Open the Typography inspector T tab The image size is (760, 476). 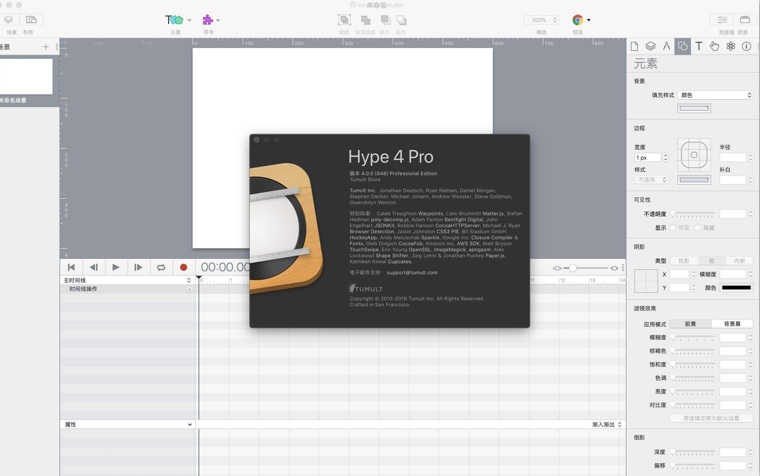coord(698,47)
